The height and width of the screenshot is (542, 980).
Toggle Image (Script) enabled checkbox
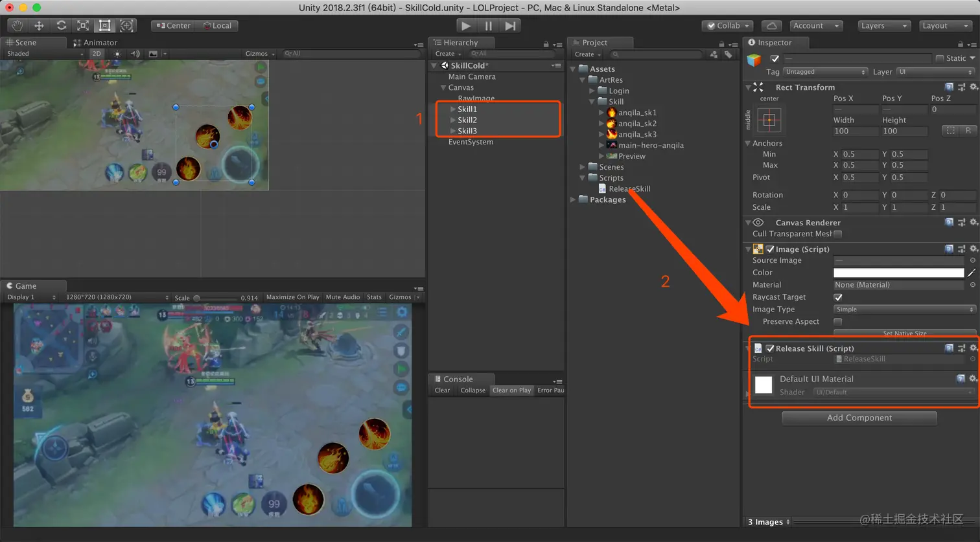coord(770,249)
